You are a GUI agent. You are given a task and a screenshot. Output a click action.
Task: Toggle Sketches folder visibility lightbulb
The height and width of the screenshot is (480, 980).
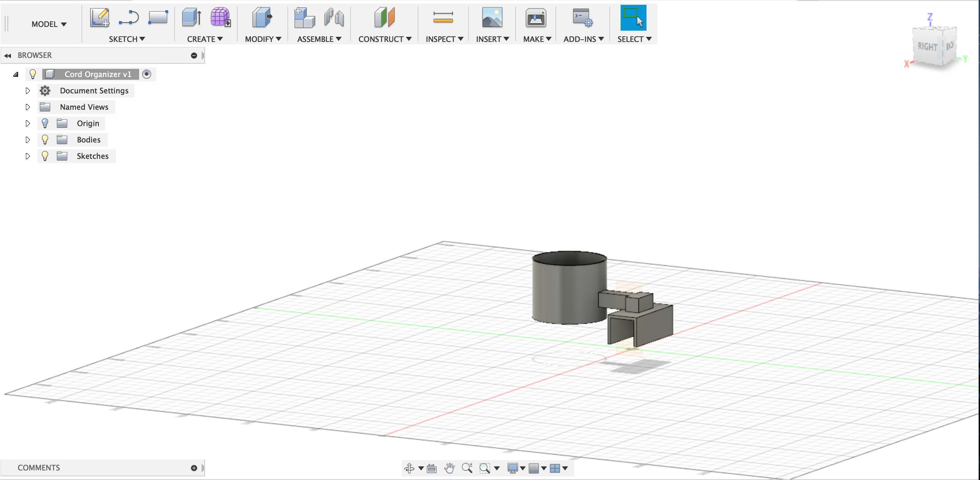pos(45,156)
